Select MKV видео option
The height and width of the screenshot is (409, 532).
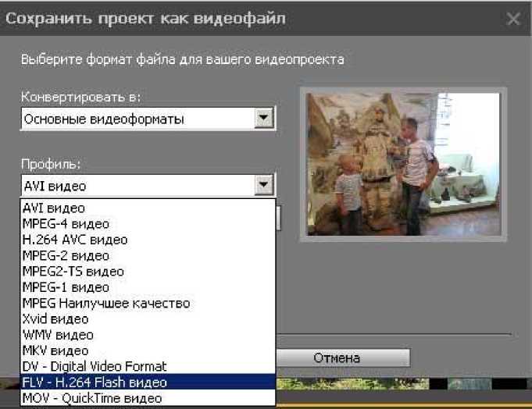point(148,350)
